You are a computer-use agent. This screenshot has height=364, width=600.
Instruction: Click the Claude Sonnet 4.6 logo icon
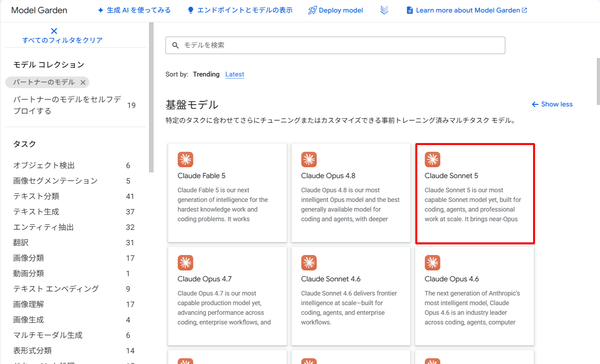[x=309, y=263]
